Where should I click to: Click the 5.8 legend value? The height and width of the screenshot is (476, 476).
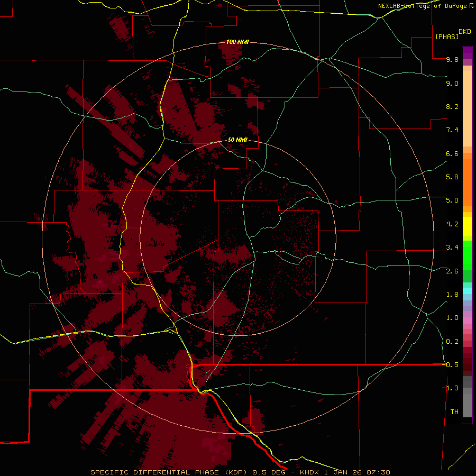coord(452,177)
